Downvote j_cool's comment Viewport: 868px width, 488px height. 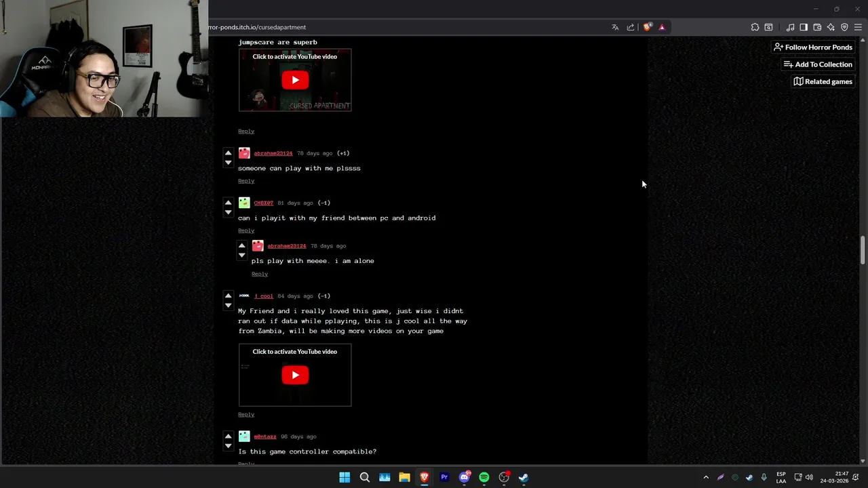(228, 306)
